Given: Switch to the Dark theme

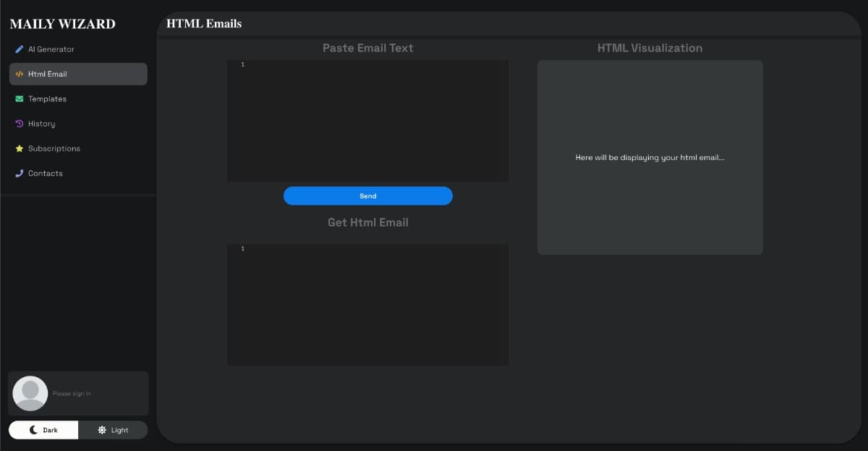Looking at the screenshot, I should [43, 430].
